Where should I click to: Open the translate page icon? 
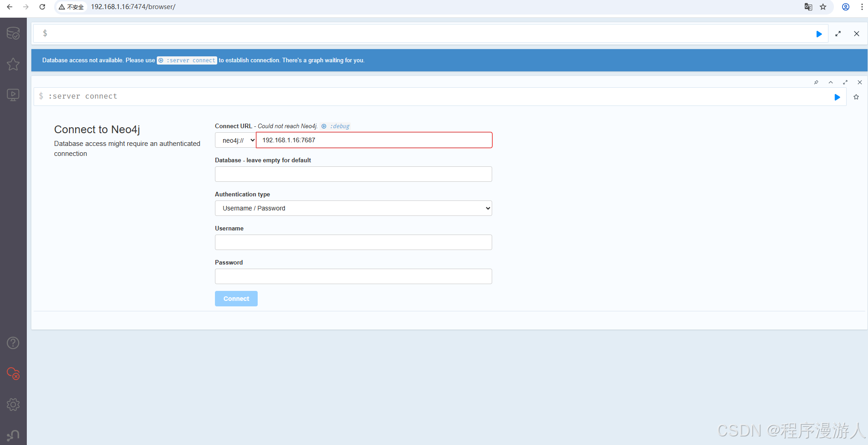[808, 7]
